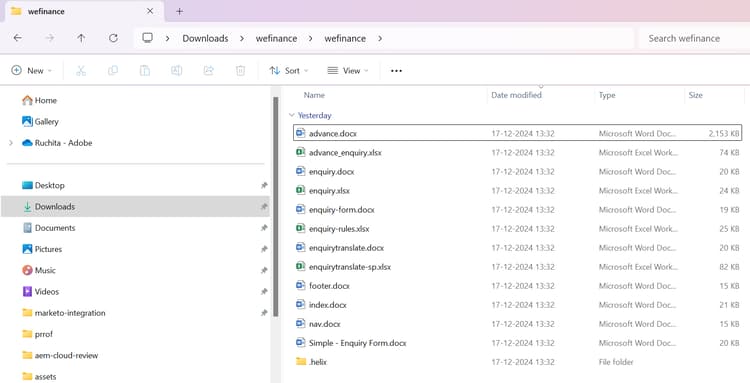Click the Paste clipboard icon

click(144, 71)
